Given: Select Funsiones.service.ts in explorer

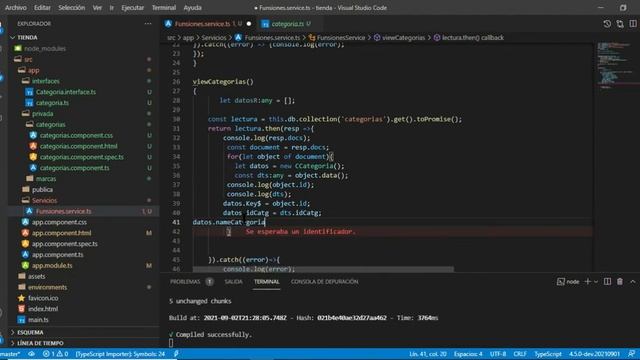Looking at the screenshot, I should [63, 211].
